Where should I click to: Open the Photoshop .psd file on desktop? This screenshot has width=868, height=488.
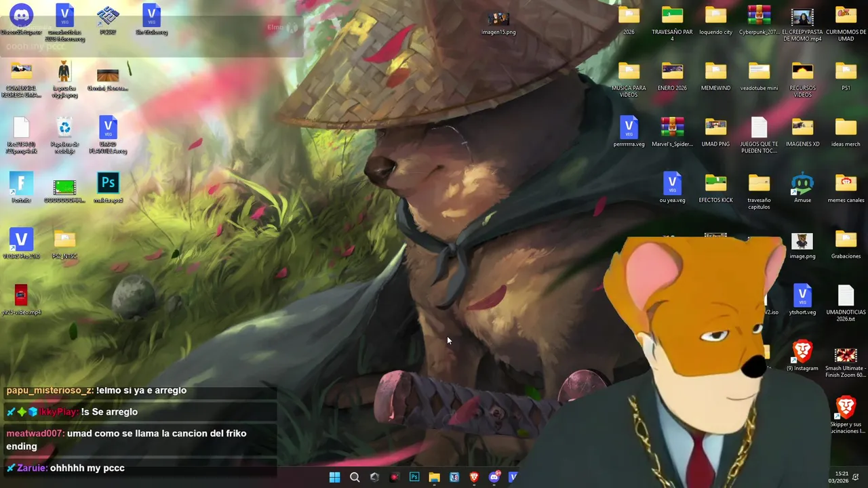click(x=108, y=188)
